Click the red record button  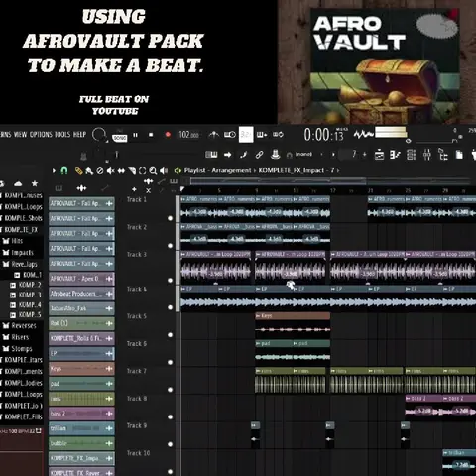coord(168,135)
